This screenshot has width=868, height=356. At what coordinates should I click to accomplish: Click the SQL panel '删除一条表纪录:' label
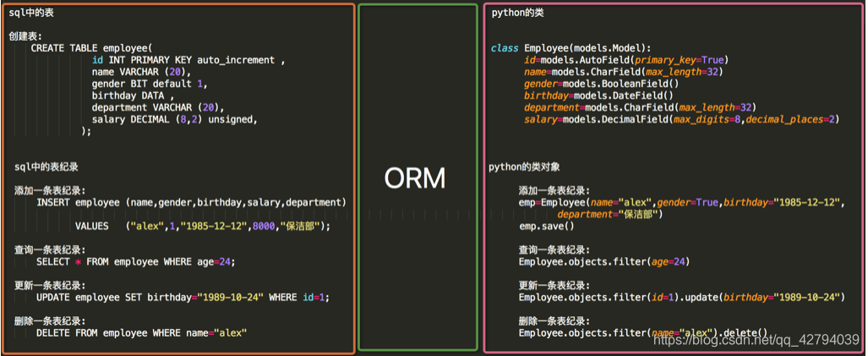50,320
